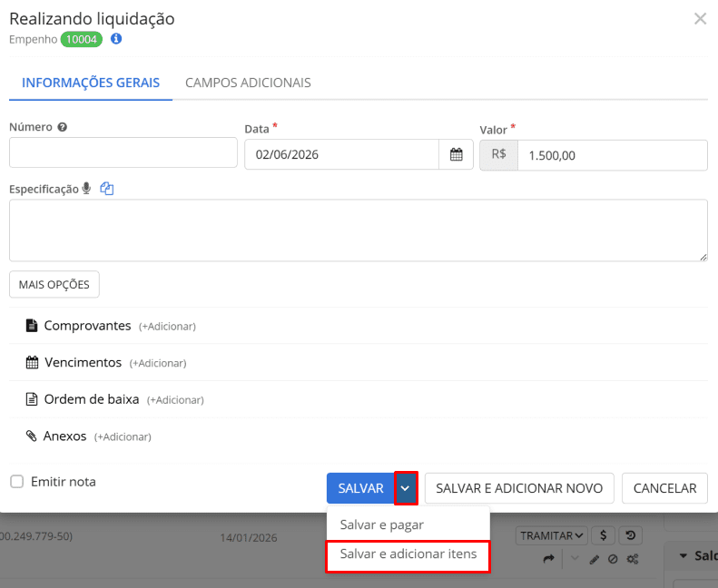Click the copy icon beside Especificação
Image resolution: width=718 pixels, height=588 pixels.
pyautogui.click(x=107, y=189)
